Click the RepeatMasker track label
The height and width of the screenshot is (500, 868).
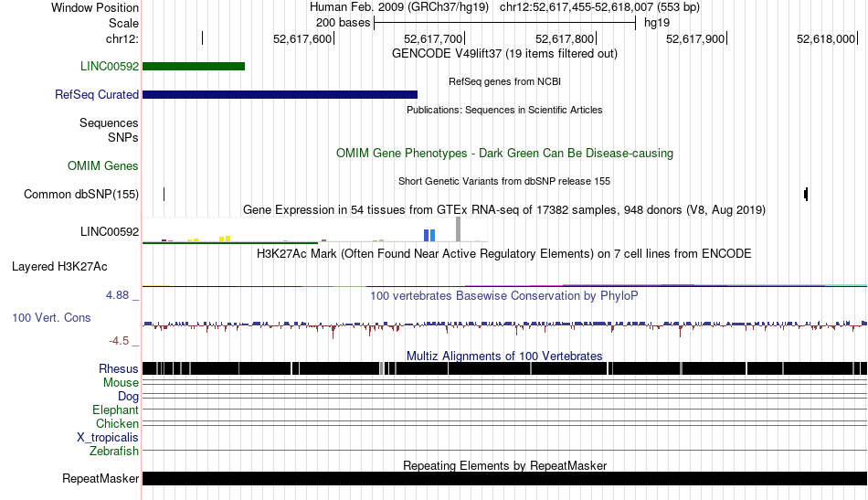pos(101,478)
